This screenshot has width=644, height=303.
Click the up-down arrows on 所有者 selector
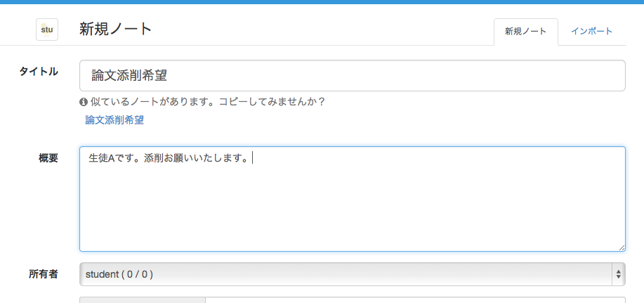[618, 274]
